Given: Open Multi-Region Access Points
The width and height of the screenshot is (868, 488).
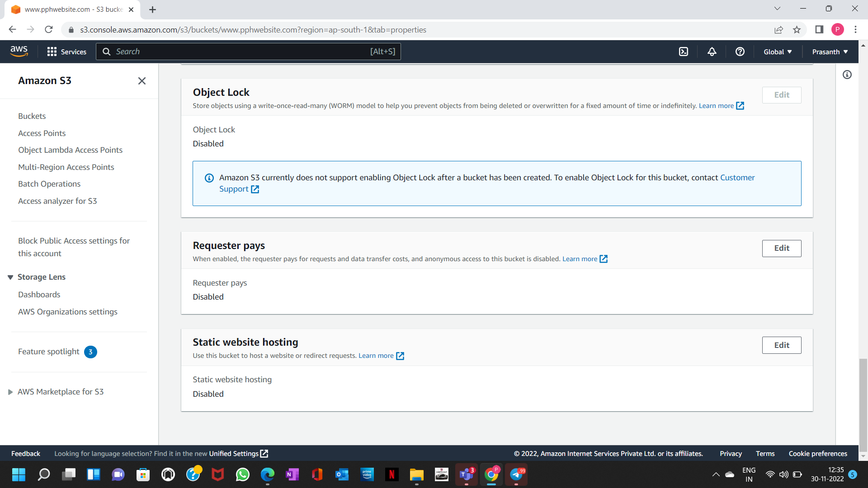Looking at the screenshot, I should 66,167.
